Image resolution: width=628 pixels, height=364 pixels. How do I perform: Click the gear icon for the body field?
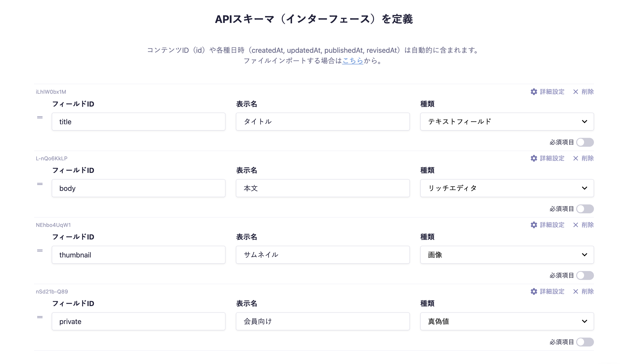533,158
